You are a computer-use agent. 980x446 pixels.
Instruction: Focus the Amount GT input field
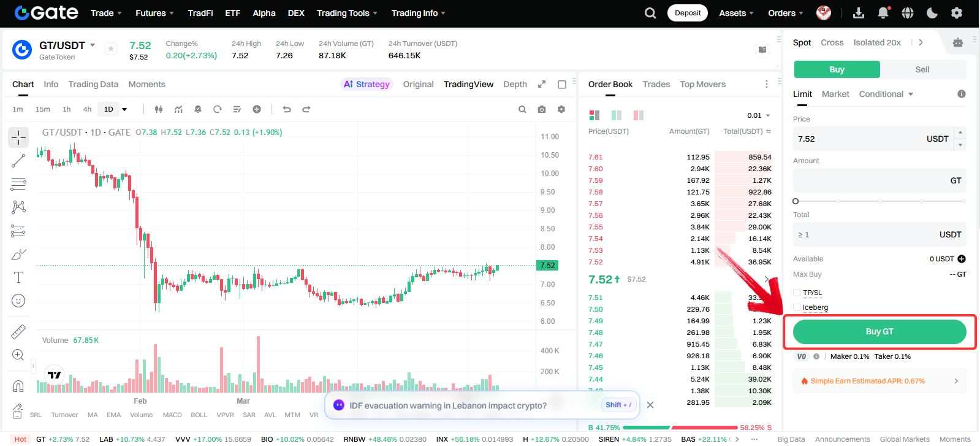coord(879,180)
